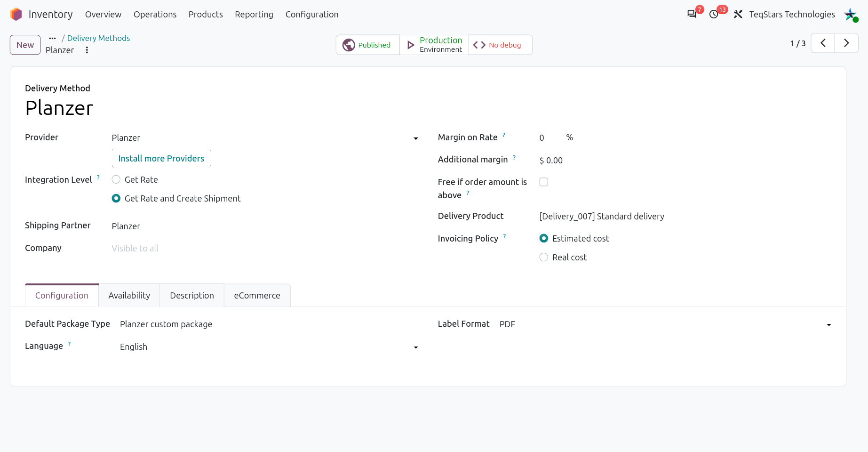Click the breadcrumb ellipsis icon
Viewport: 868px width, 452px height.
point(52,38)
